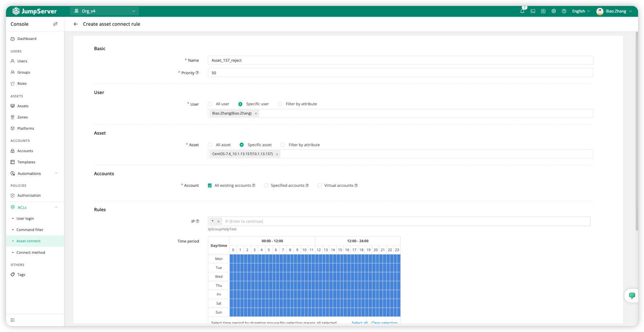
Task: Click the Priority input field
Action: pos(400,73)
